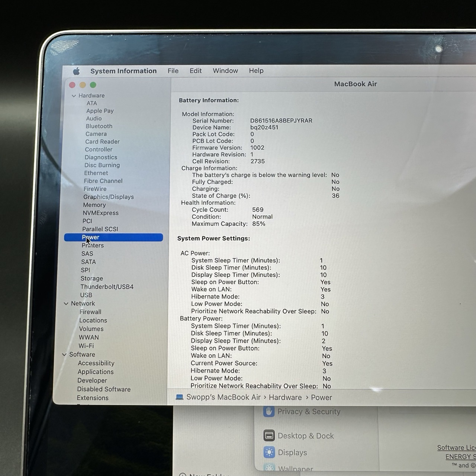Collapse the Hardware section

[74, 96]
